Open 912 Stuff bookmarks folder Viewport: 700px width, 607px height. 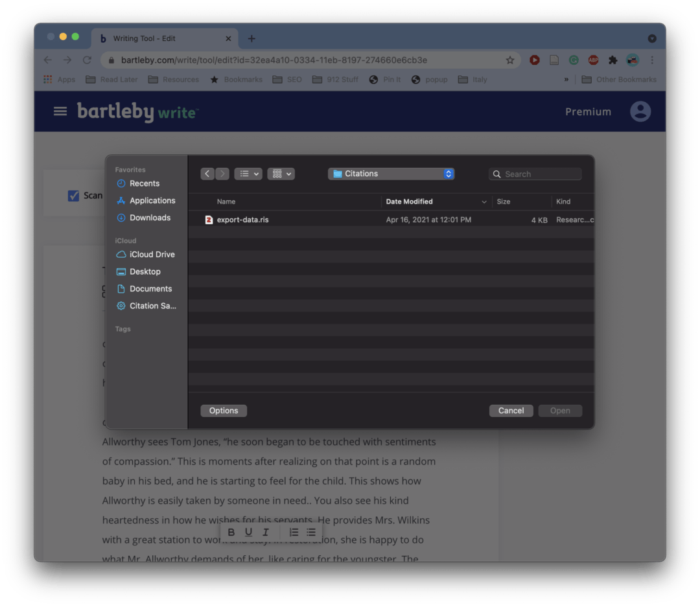[x=335, y=80]
